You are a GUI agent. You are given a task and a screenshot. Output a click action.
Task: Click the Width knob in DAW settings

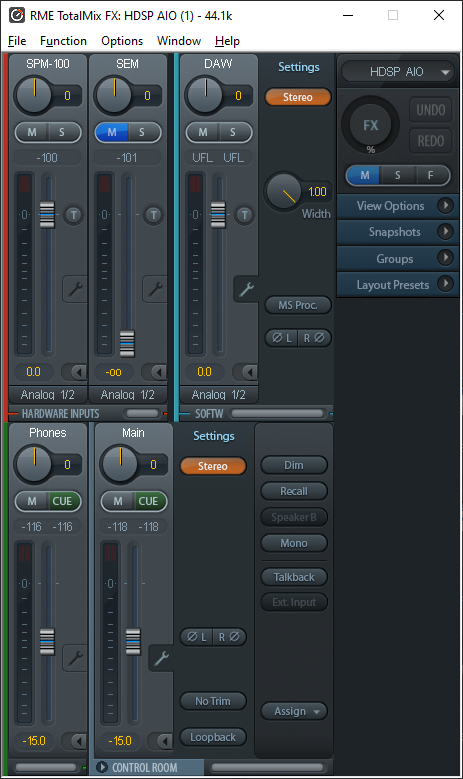click(x=284, y=191)
